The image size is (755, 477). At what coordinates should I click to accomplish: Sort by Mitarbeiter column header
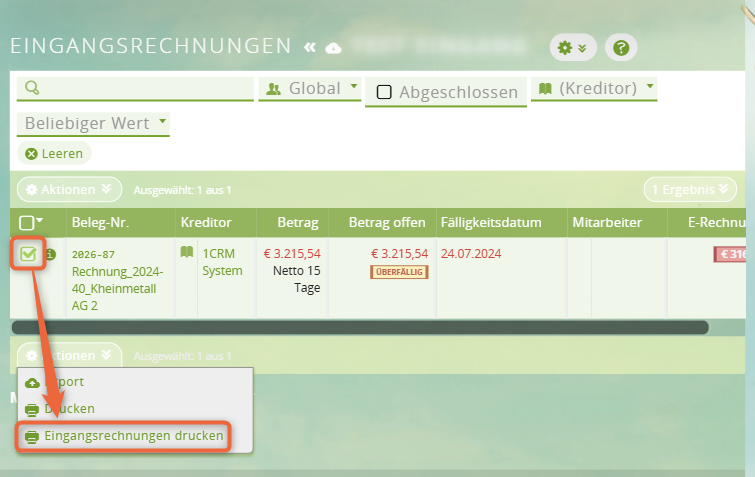coord(607,222)
